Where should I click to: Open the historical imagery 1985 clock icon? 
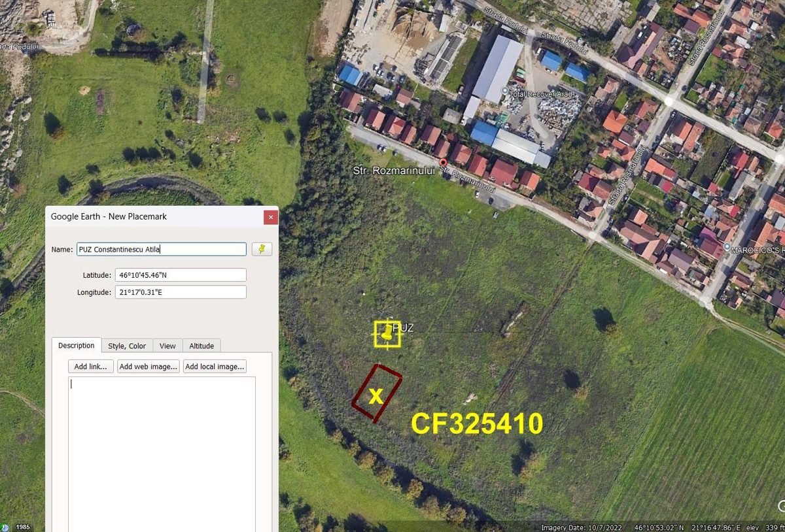(6, 527)
